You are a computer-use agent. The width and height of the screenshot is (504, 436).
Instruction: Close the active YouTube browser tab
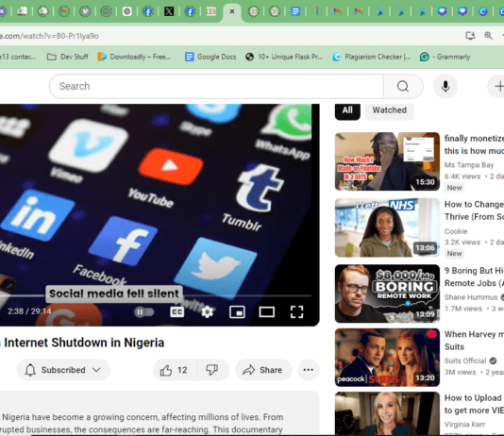tap(232, 11)
